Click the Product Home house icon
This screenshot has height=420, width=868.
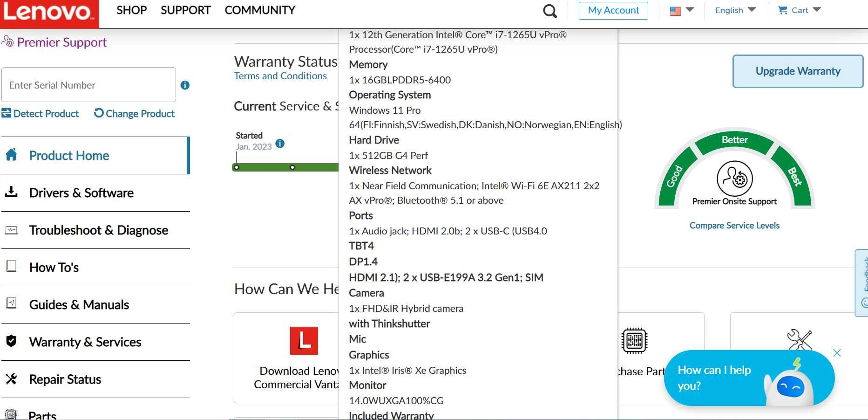click(x=11, y=154)
